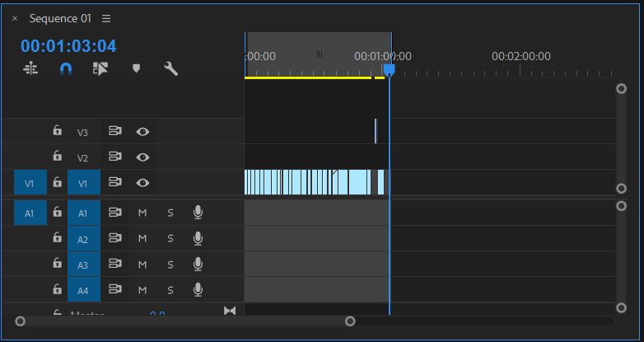Open Timeline Display Settings wrench

pyautogui.click(x=170, y=68)
